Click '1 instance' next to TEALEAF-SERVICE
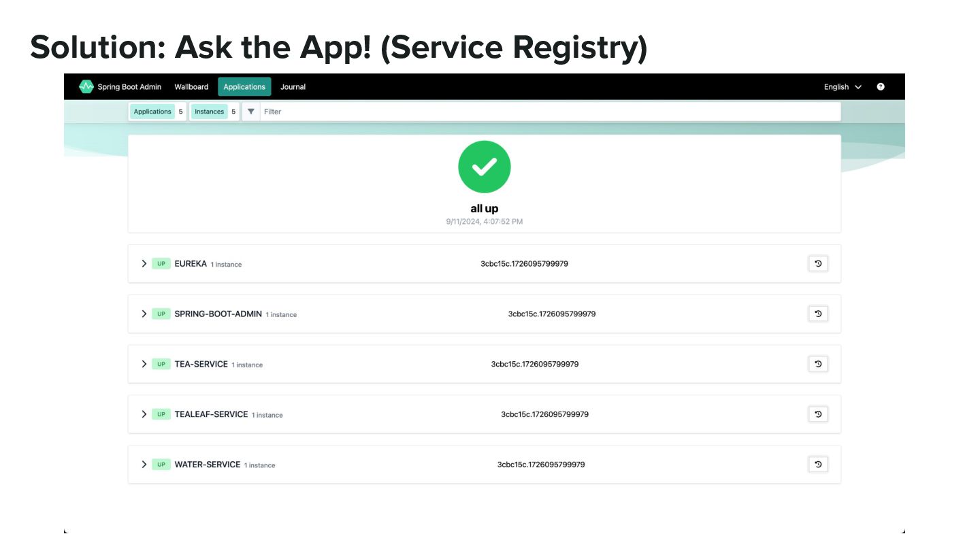This screenshot has width=980, height=551. click(x=267, y=416)
